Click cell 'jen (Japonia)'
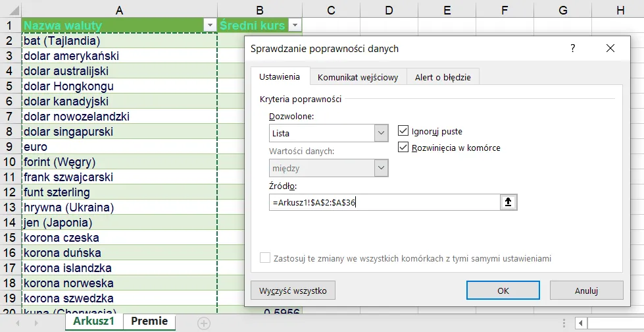This screenshot has height=332, width=644. 119,223
